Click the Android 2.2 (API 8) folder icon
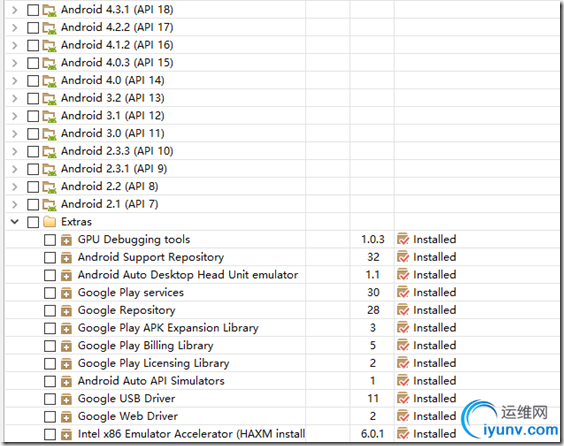564x446 pixels. point(49,187)
